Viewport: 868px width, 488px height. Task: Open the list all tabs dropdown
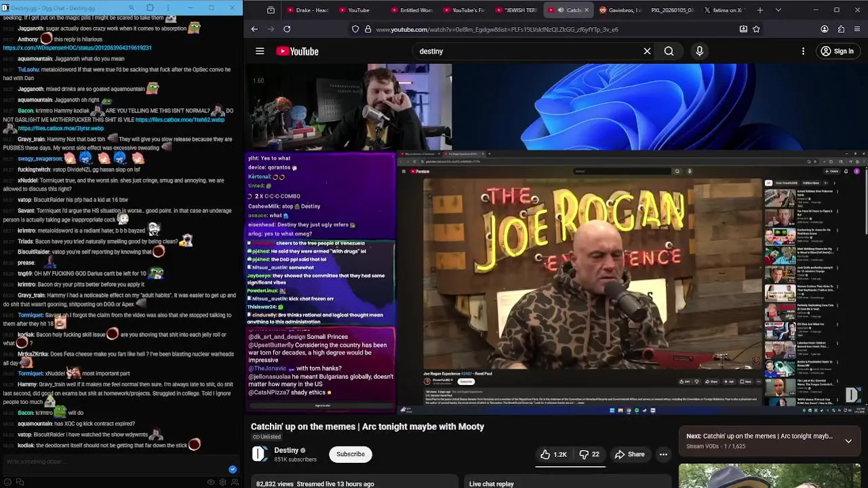point(778,10)
